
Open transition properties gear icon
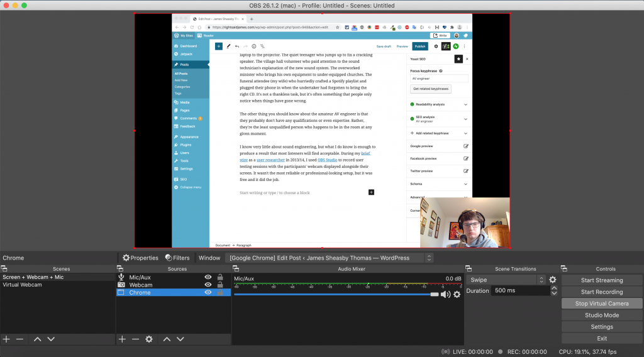click(x=553, y=280)
